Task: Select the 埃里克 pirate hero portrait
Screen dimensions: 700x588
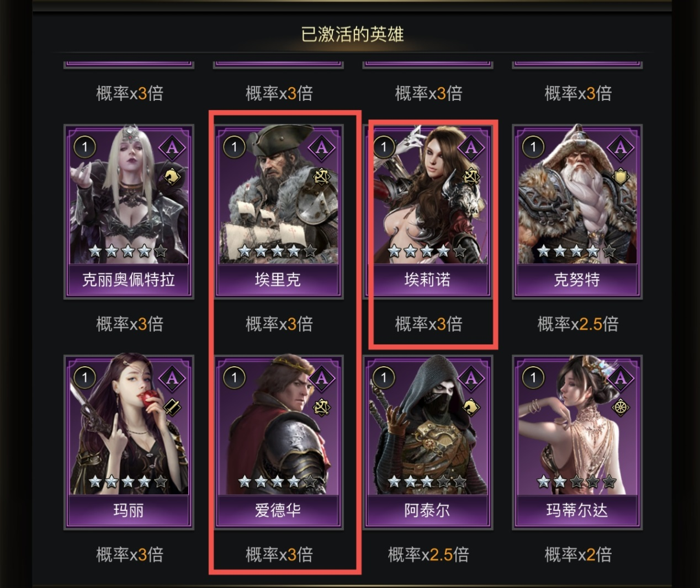Action: [278, 196]
